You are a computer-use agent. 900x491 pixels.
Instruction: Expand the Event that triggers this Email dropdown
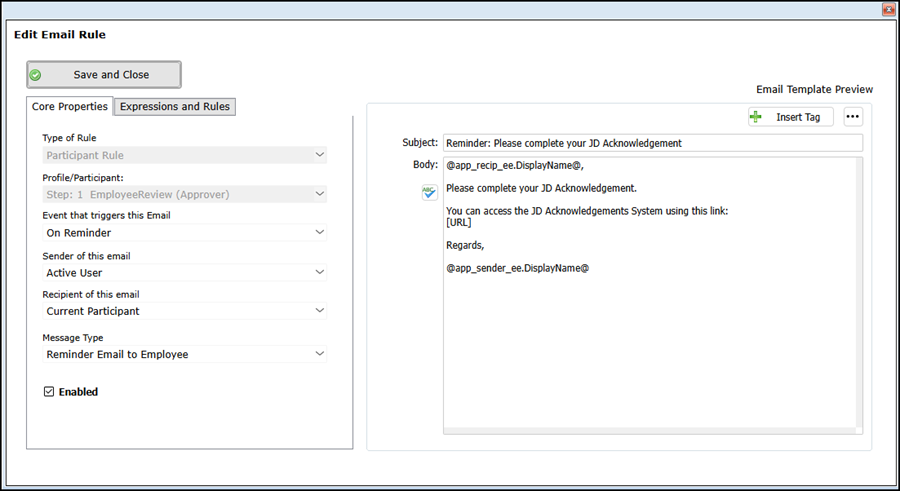319,233
